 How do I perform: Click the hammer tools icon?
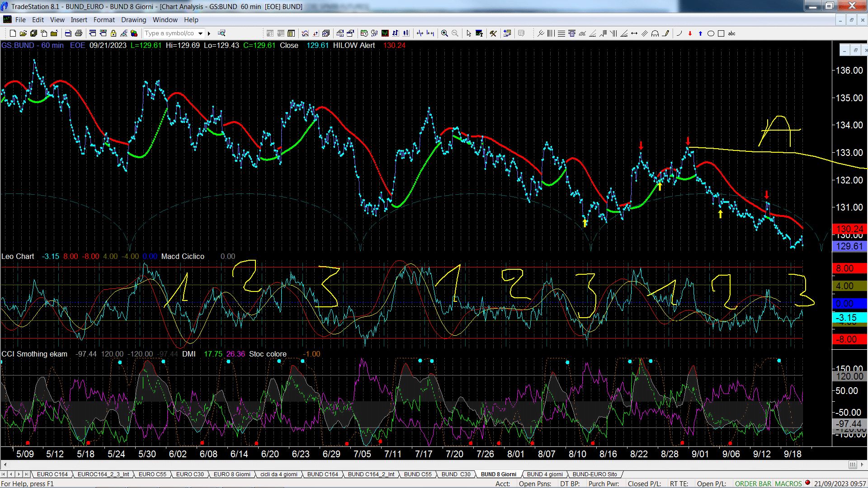493,33
